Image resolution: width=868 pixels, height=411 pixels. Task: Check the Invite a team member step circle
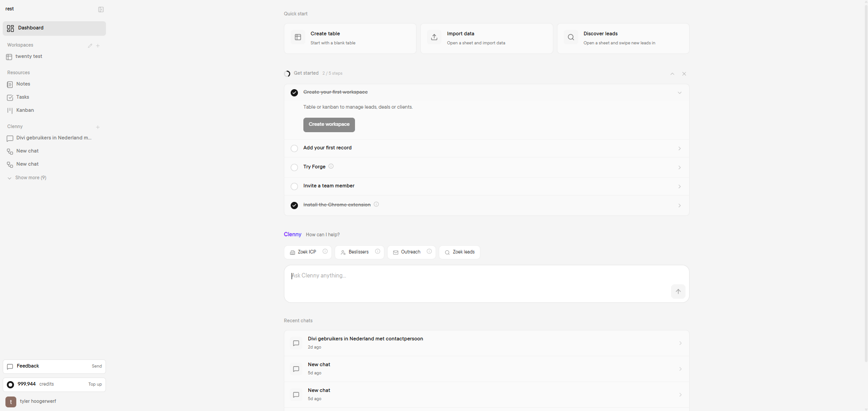(294, 186)
